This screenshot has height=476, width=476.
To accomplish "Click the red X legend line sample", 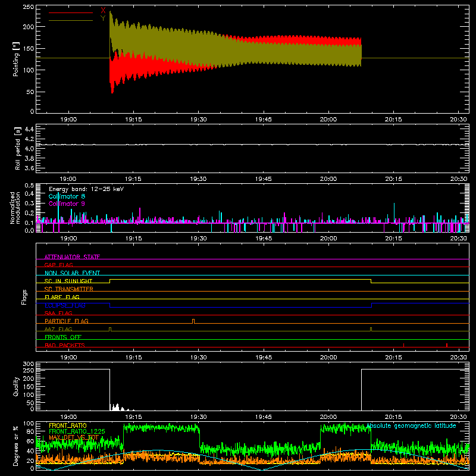I will (71, 12).
